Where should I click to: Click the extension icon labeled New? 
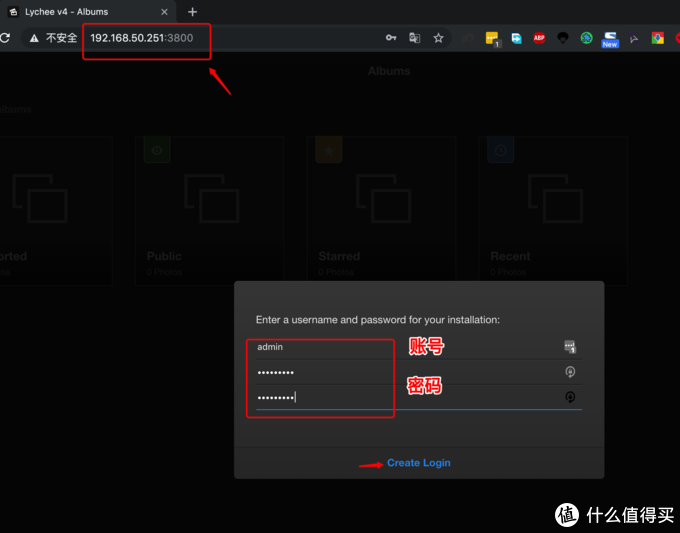[x=610, y=38]
